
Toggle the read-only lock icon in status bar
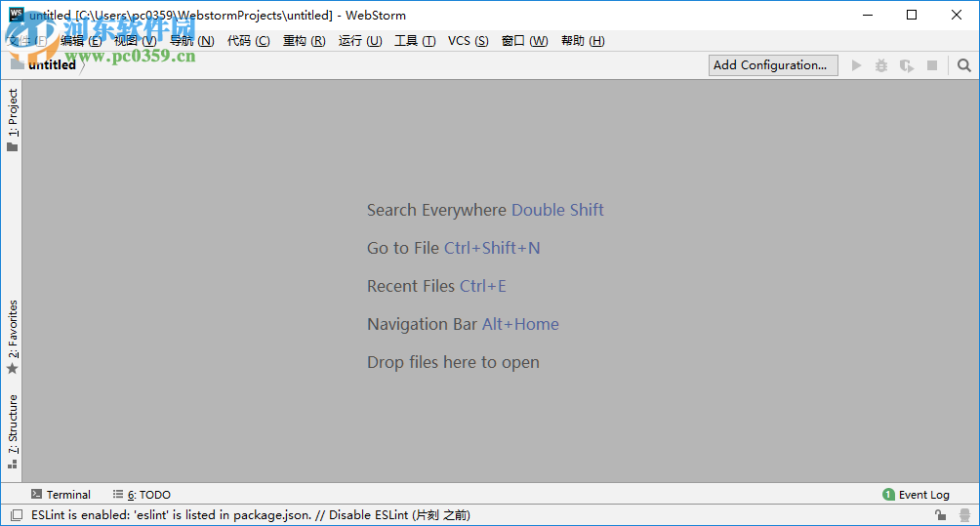pos(940,515)
